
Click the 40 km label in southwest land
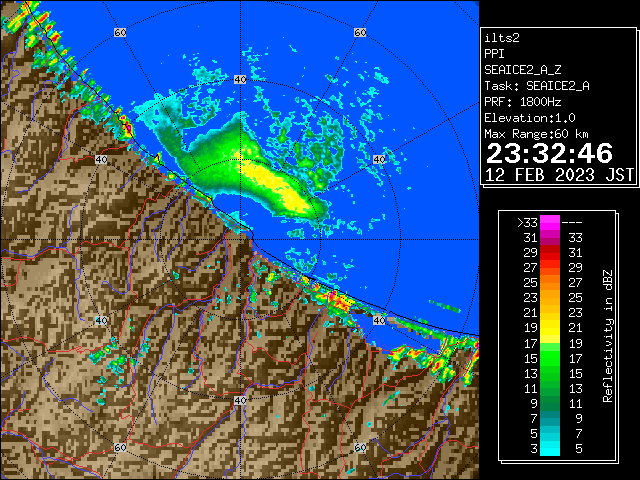click(x=101, y=320)
